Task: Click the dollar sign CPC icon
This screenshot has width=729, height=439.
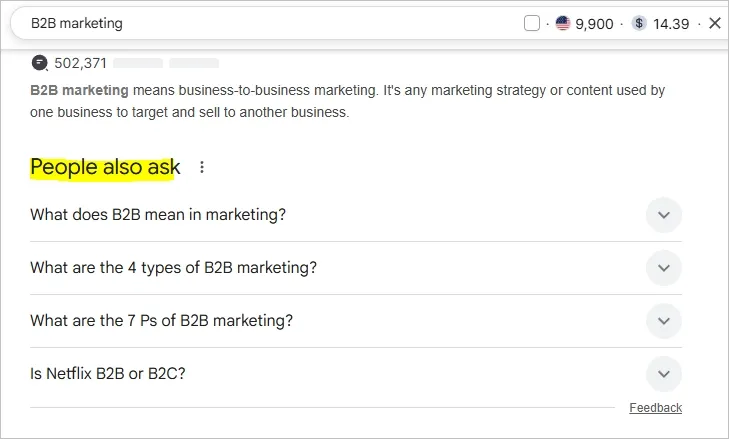Action: point(640,23)
